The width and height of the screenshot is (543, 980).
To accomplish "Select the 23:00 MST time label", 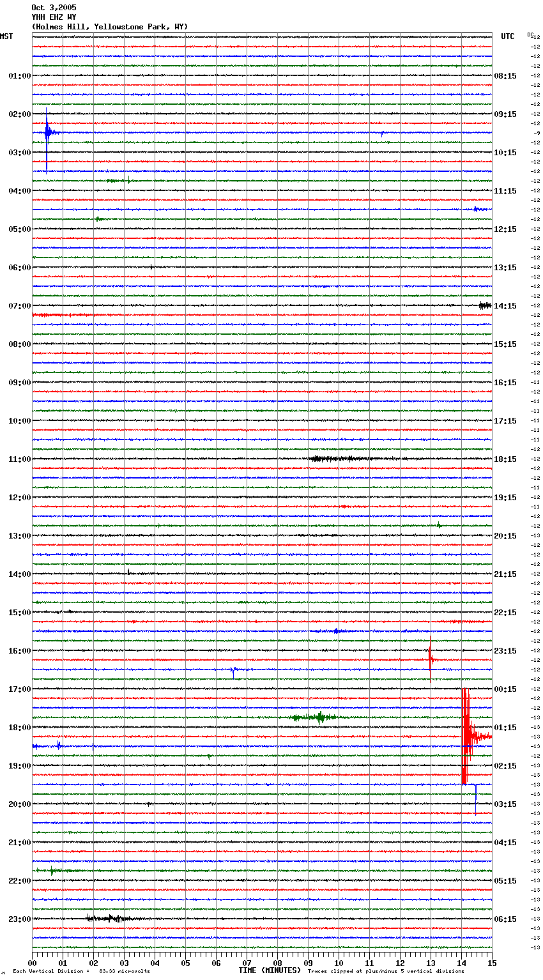I will coord(20,919).
